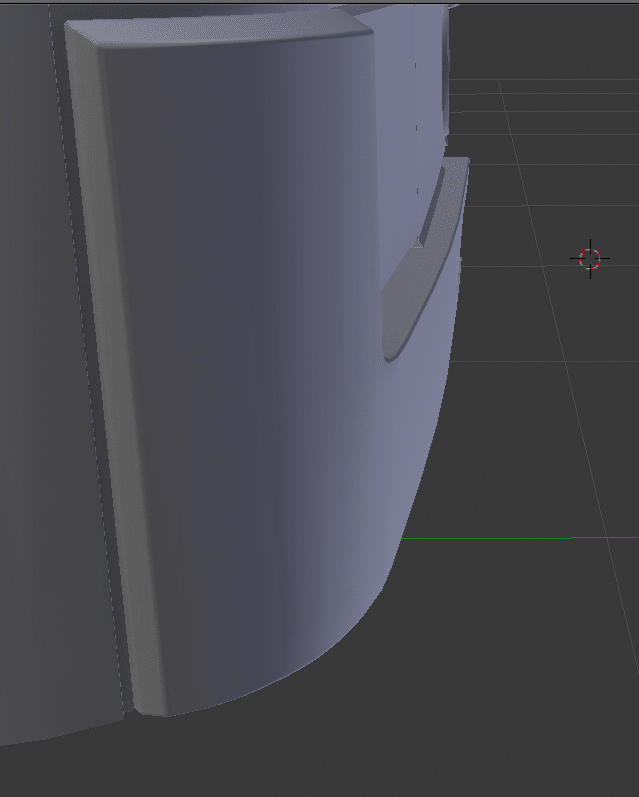Click the lower body surface beneath the panel

pyautogui.click(x=50, y=728)
